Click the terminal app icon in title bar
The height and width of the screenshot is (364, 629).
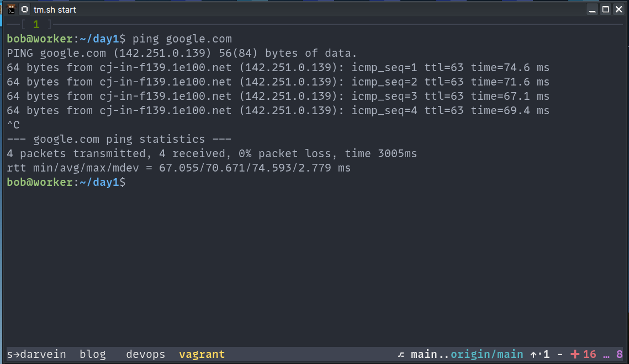pyautogui.click(x=11, y=9)
